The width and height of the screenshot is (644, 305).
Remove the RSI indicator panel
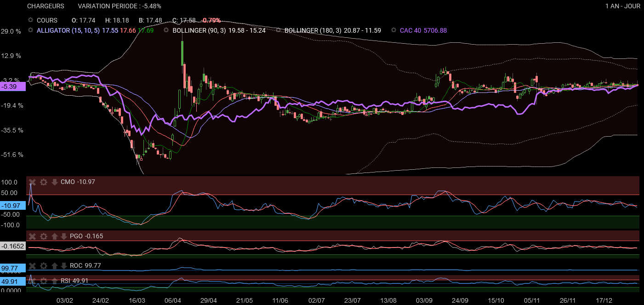33,281
